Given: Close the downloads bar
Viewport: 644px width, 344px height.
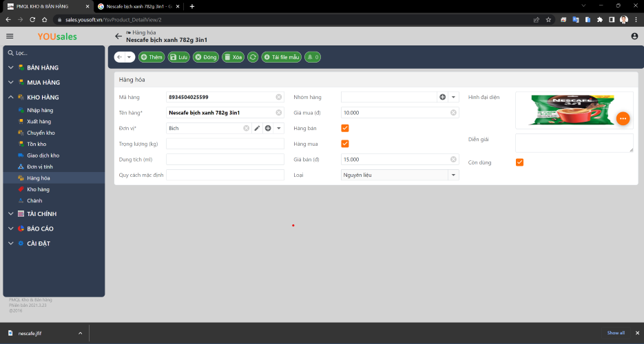Looking at the screenshot, I should [637, 333].
